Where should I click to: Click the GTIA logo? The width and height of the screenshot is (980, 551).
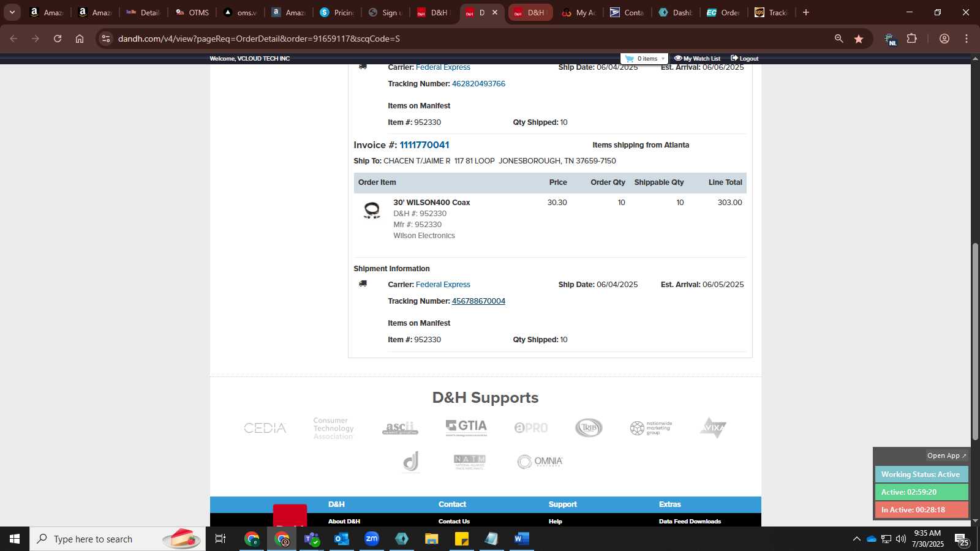point(466,427)
